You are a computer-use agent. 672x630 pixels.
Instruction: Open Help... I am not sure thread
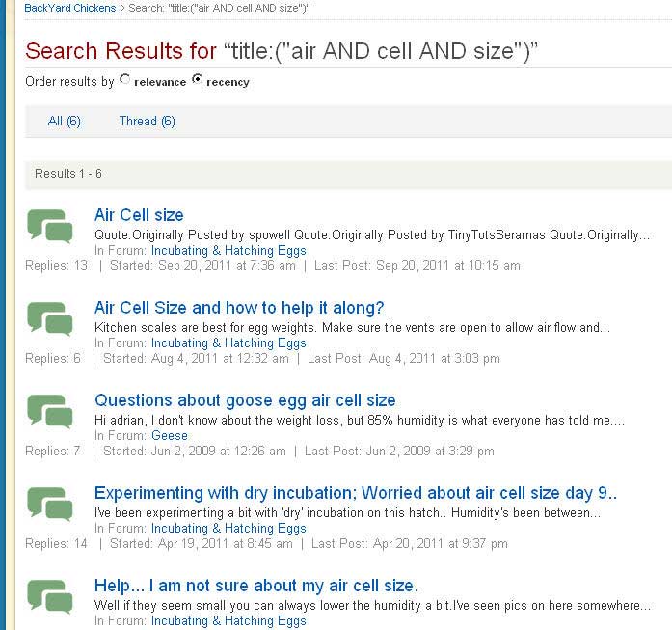pyautogui.click(x=256, y=586)
